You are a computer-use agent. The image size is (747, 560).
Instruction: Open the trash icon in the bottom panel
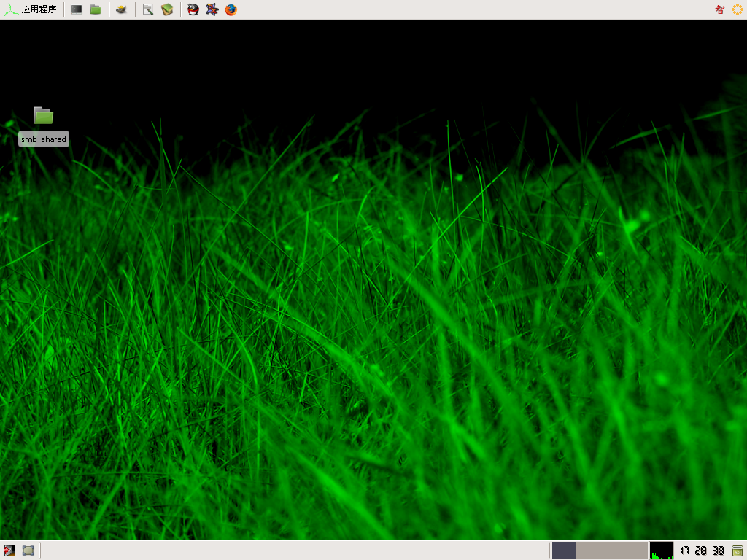738,551
